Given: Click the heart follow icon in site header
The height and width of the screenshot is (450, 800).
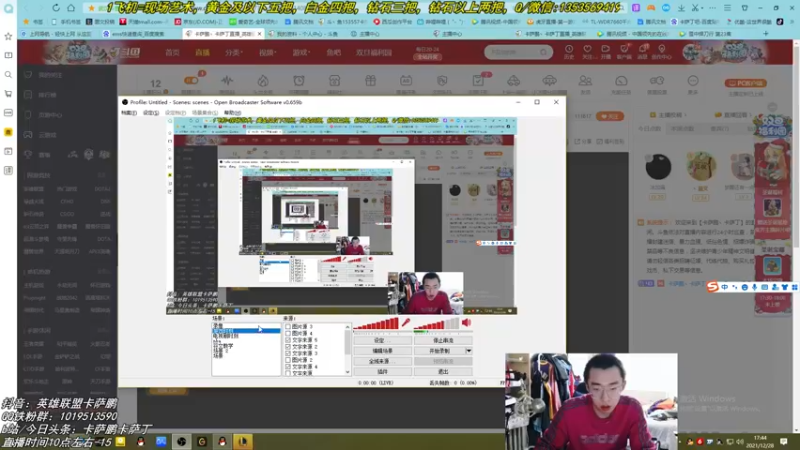Looking at the screenshot, I should pyautogui.click(x=587, y=51).
